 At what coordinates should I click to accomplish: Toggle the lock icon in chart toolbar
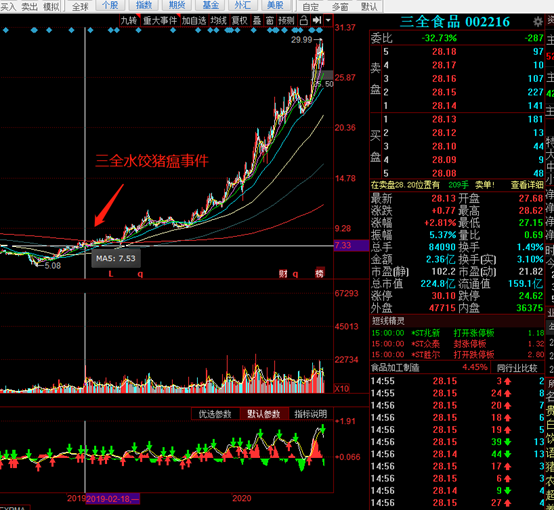303,20
